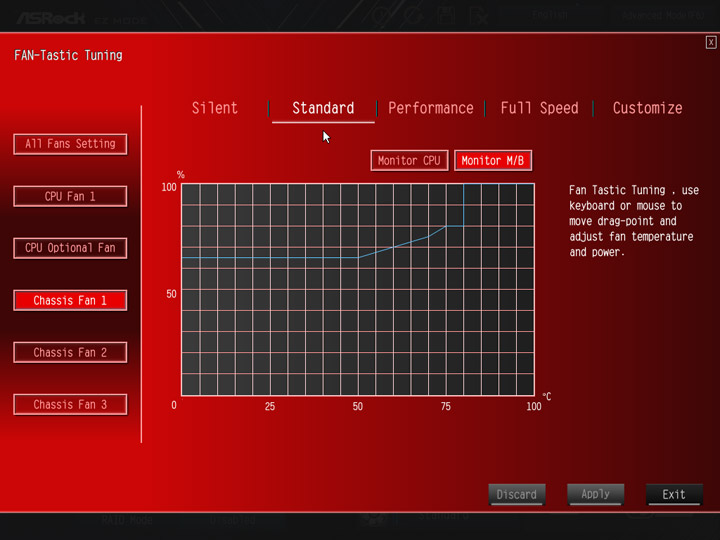Click the fan curve vertical step at 80°C

pos(464,205)
